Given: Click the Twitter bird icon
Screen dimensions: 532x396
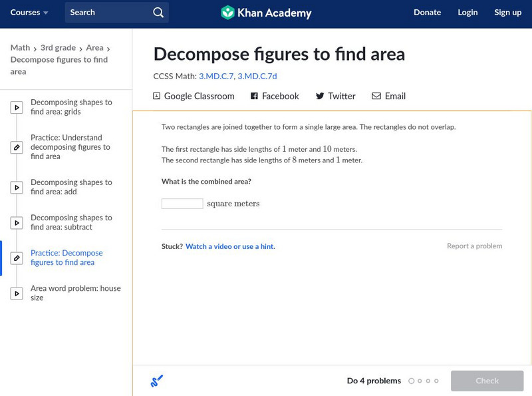Looking at the screenshot, I should [320, 97].
